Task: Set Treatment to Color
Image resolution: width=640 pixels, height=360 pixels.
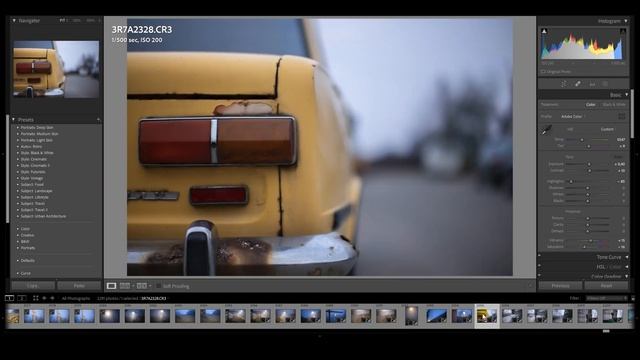Action: point(590,104)
